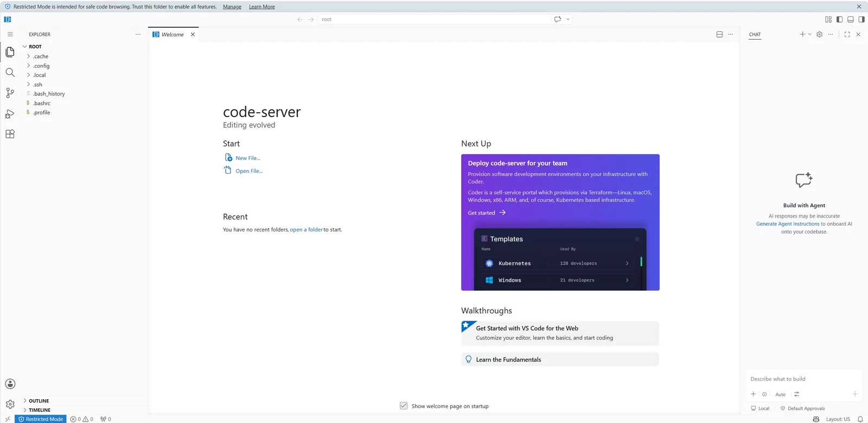Open Explorer Views and More Actions
This screenshot has height=423, width=868.
138,34
